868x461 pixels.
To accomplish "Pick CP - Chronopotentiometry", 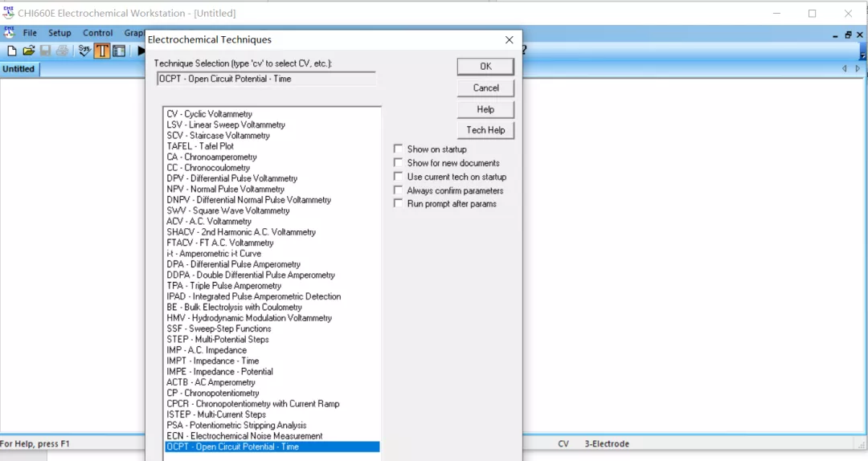I will [212, 393].
